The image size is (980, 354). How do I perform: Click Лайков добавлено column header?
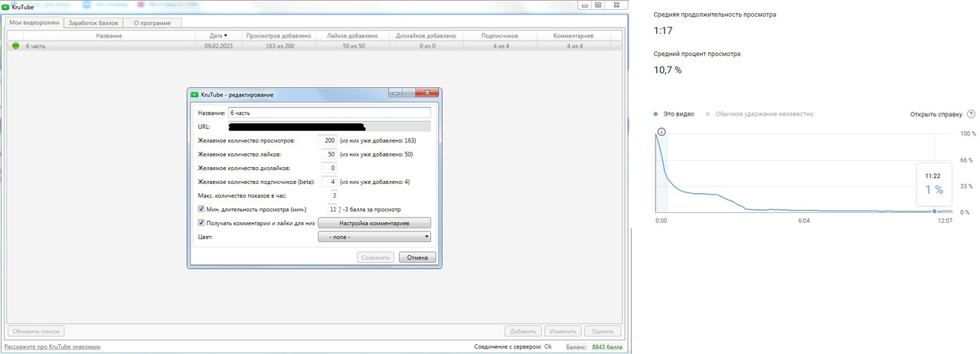351,35
